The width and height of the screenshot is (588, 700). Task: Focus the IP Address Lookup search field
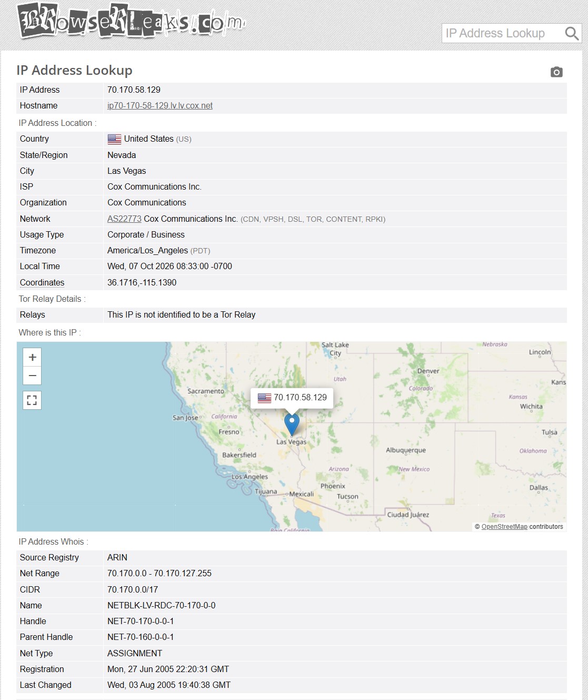tap(503, 33)
